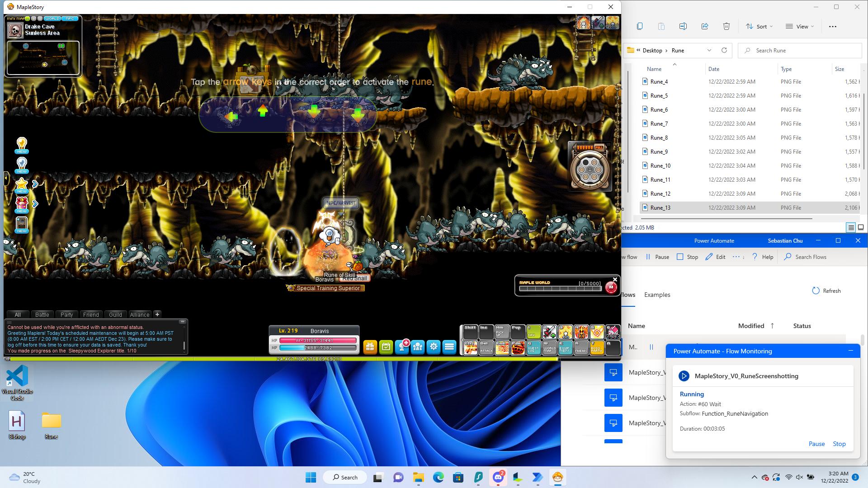The height and width of the screenshot is (488, 868).
Task: Select the Party chat tab
Action: 66,314
